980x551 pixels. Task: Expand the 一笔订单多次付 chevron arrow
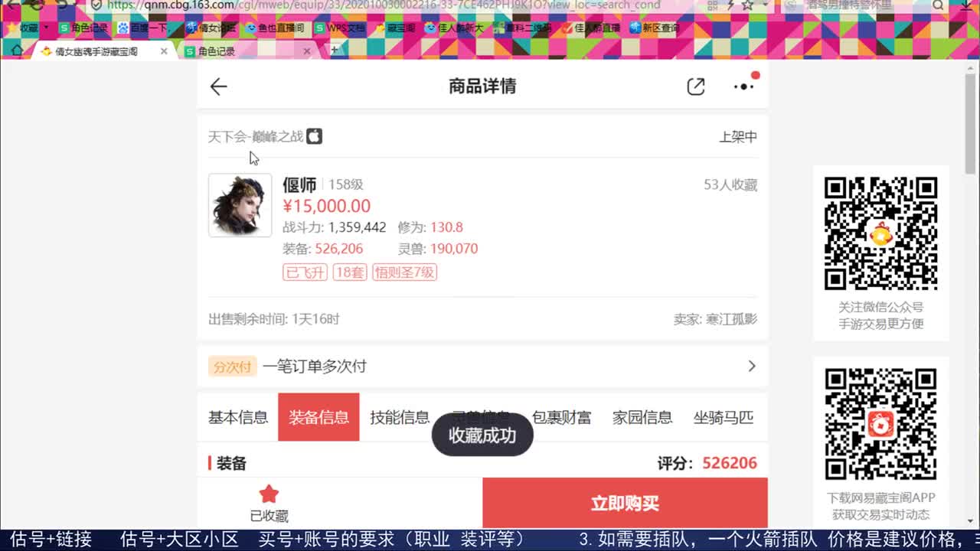(x=752, y=366)
